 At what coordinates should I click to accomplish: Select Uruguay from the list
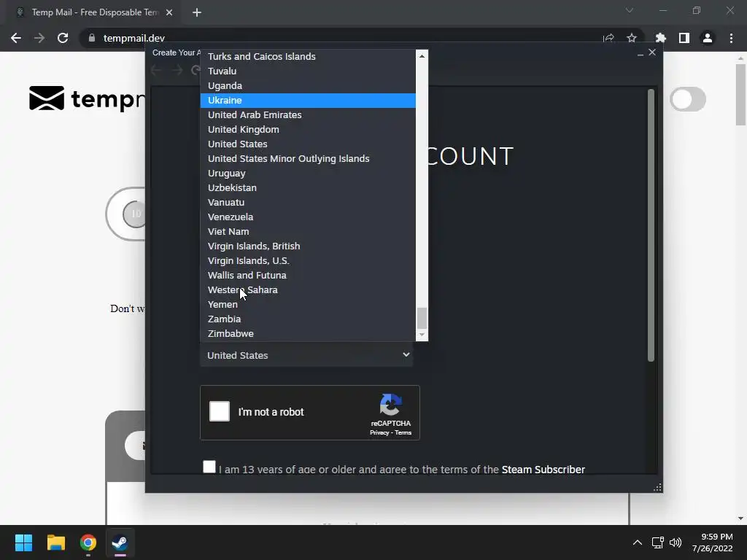pyautogui.click(x=308, y=174)
